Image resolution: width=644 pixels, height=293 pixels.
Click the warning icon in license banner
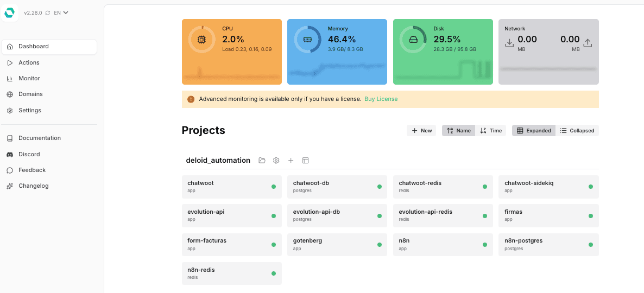point(191,99)
